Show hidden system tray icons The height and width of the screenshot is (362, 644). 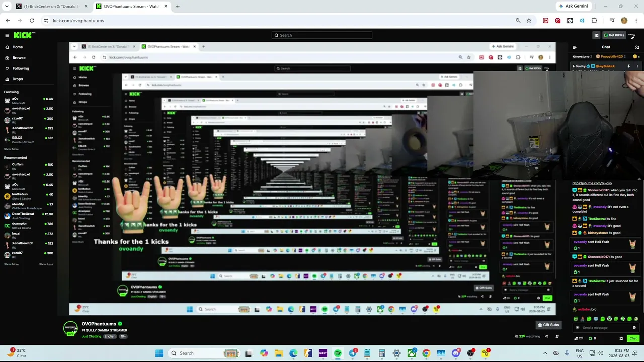coord(545,353)
